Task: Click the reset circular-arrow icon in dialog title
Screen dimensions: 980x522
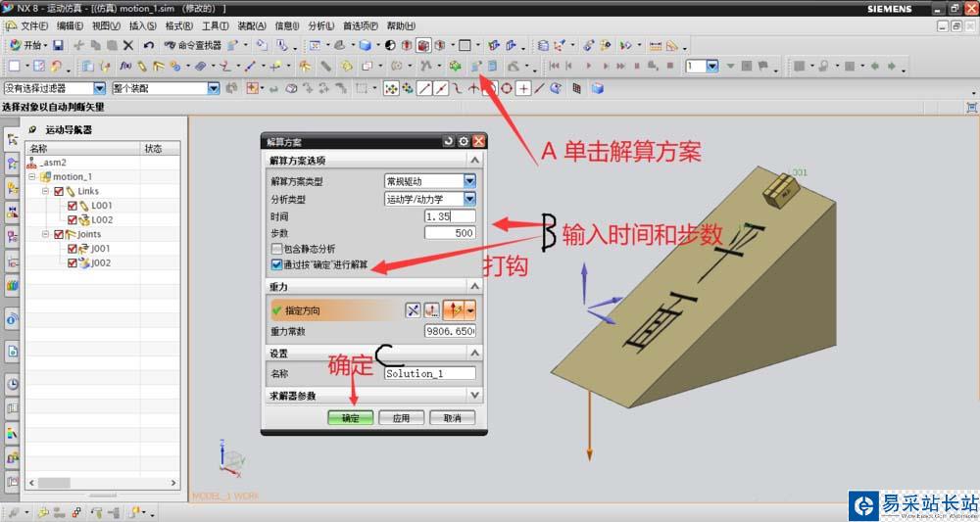Action: click(448, 141)
